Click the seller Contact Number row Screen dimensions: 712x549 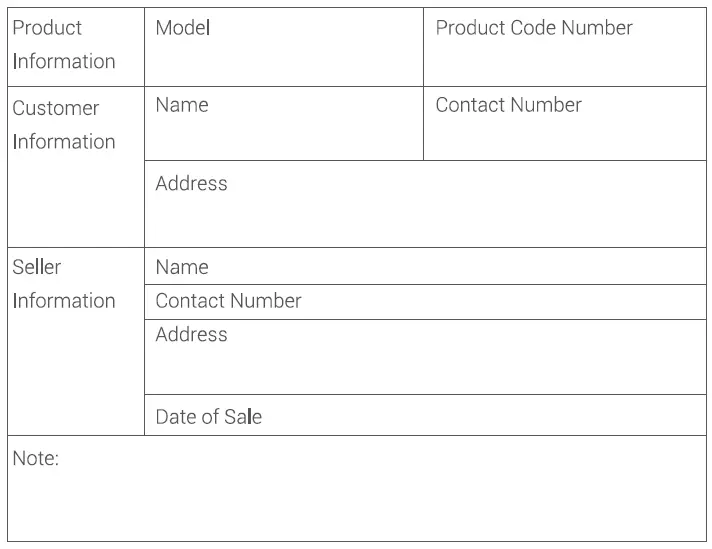coord(424,301)
